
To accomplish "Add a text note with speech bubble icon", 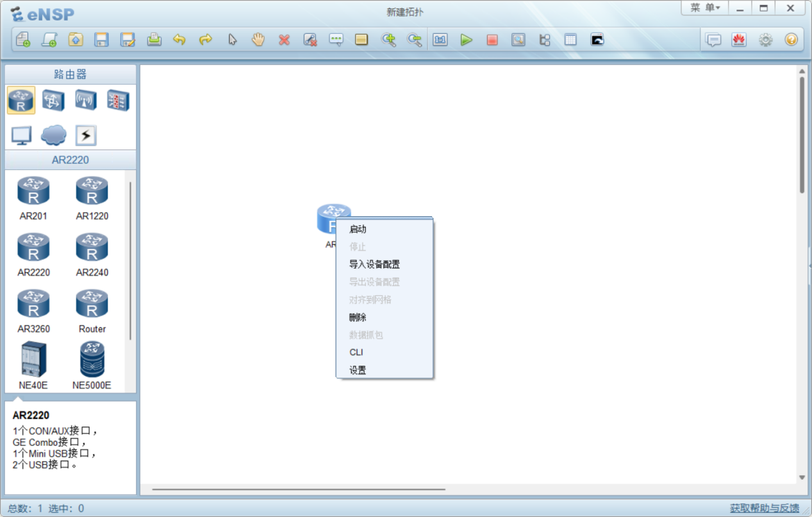I will point(336,40).
